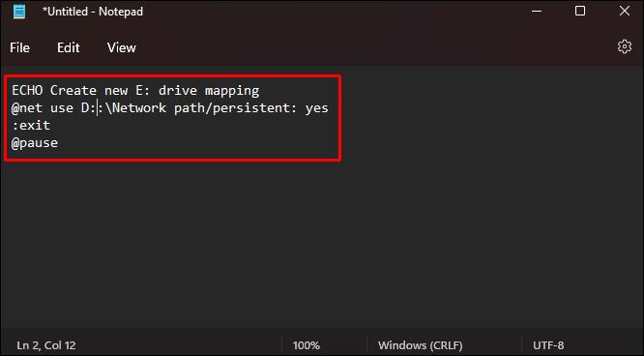Place cursor on the ':exit' line

pos(31,126)
